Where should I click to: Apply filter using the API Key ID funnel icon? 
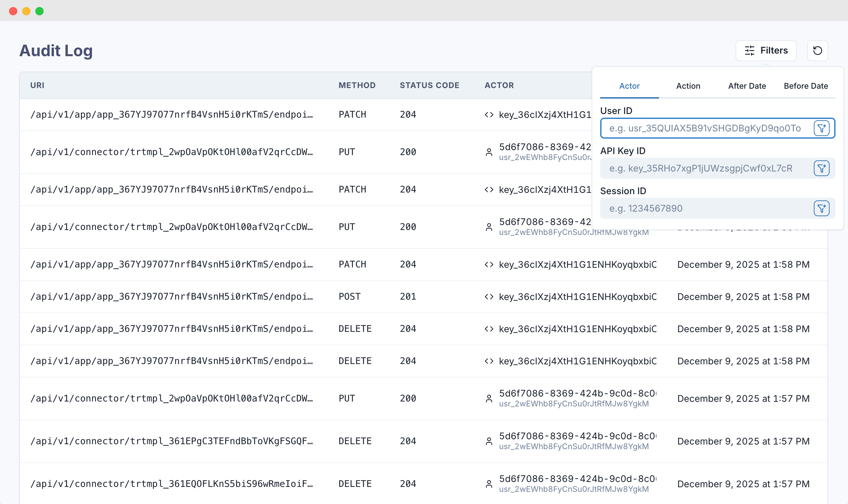point(822,168)
